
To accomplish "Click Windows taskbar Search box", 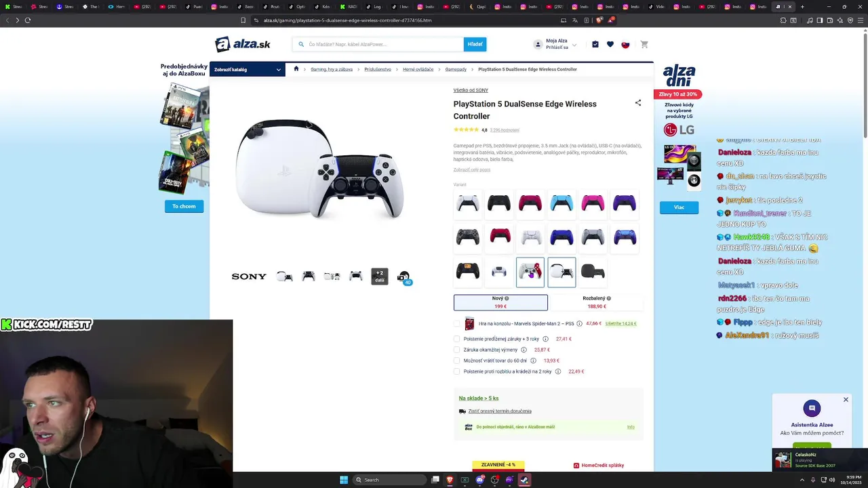I will [x=390, y=480].
